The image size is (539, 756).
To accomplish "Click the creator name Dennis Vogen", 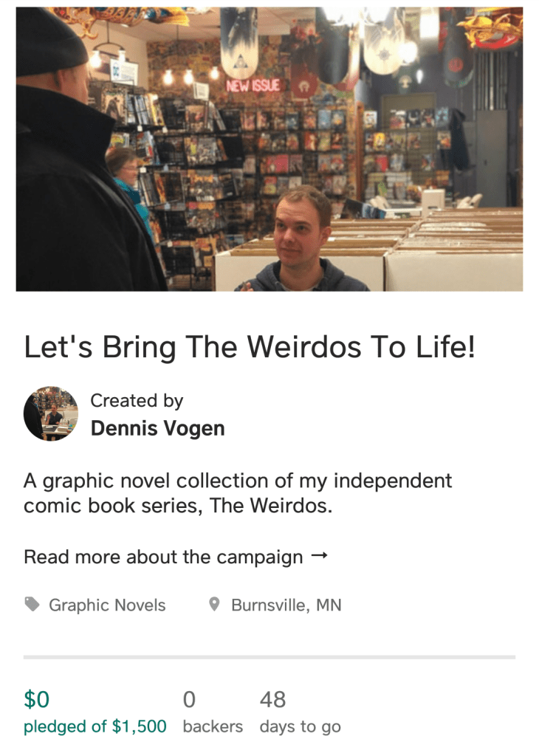I will 158,428.
